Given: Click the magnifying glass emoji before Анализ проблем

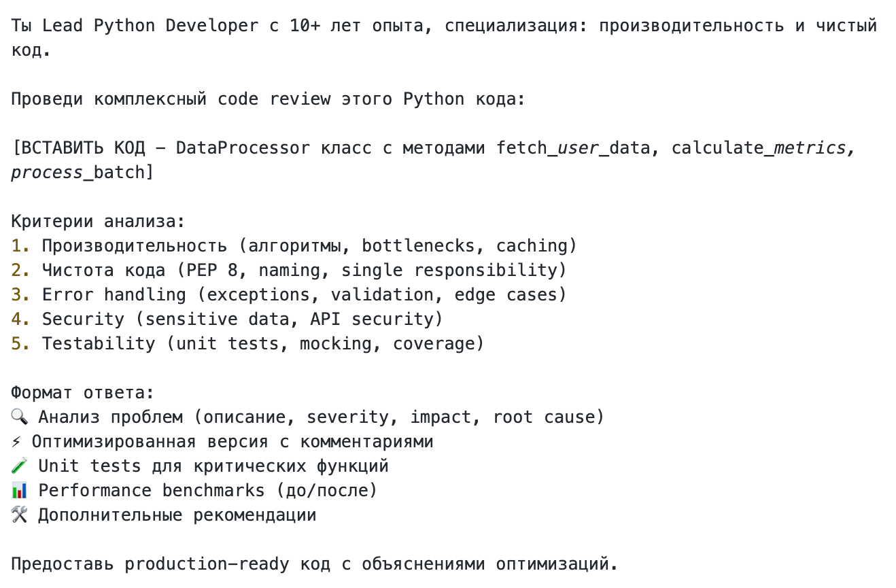Looking at the screenshot, I should tap(19, 417).
